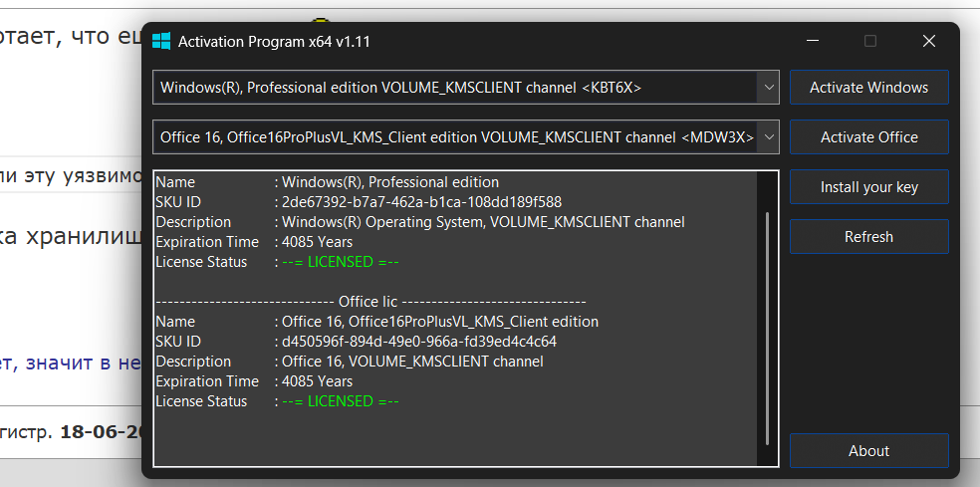Click the blue link text in the background page
The image size is (980, 487).
click(x=70, y=363)
